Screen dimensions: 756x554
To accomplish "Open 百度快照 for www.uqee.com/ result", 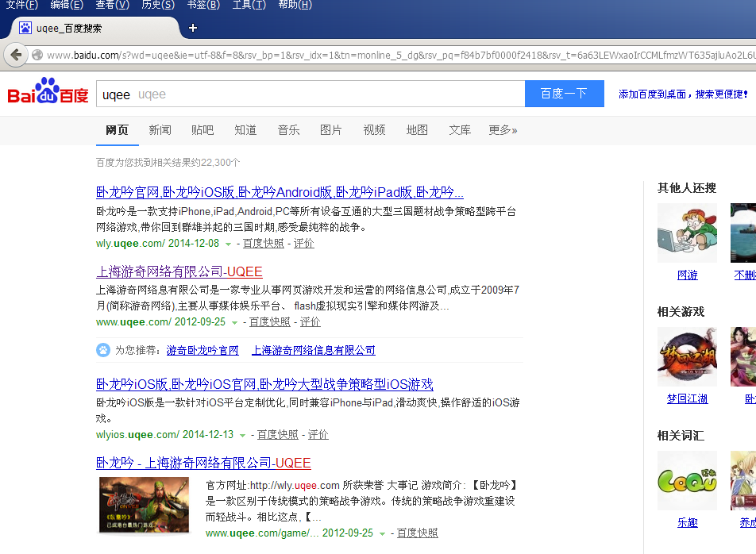I will point(269,321).
